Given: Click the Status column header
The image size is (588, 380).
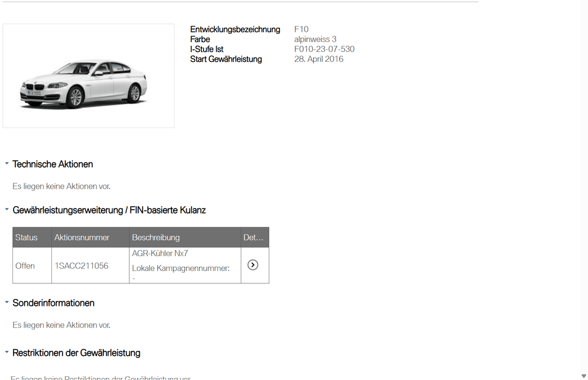Looking at the screenshot, I should [32, 237].
